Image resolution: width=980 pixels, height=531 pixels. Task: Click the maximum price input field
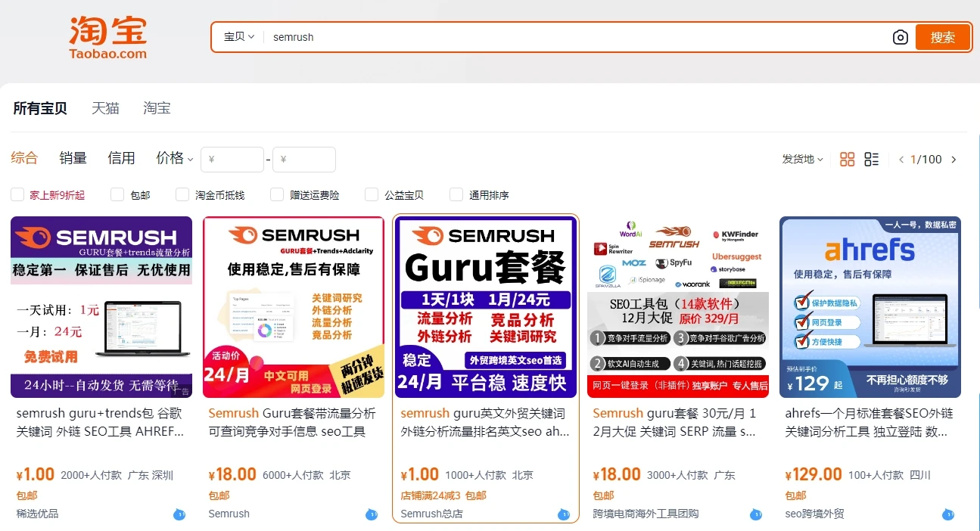click(x=304, y=160)
